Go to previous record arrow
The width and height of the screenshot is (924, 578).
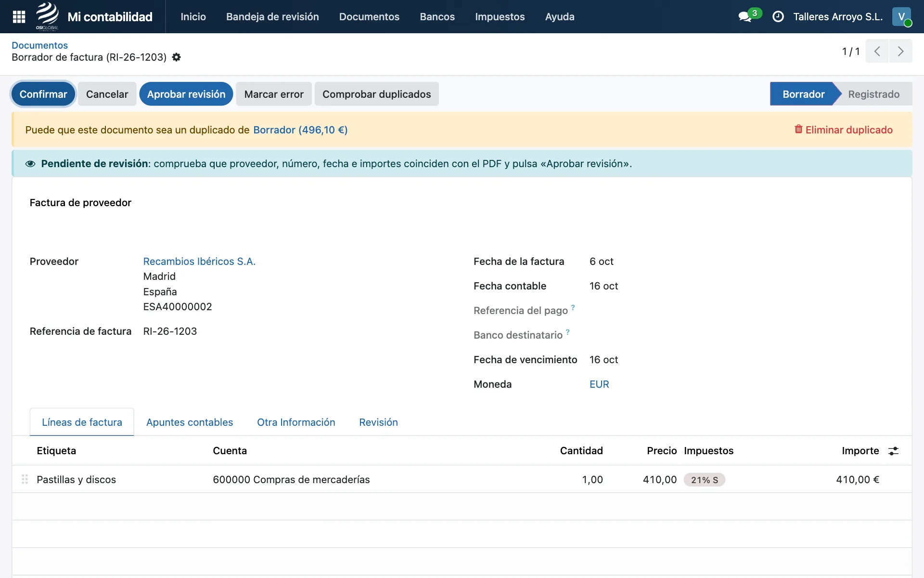877,52
